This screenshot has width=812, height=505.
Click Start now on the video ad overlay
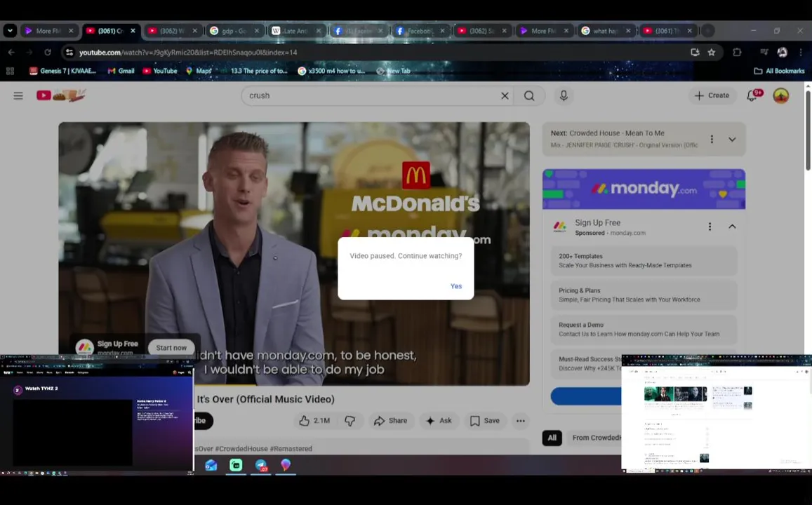click(171, 348)
